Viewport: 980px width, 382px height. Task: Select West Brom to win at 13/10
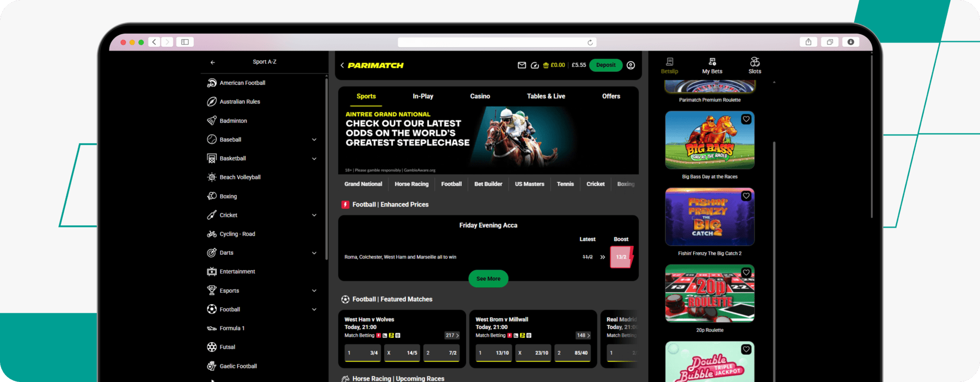493,353
